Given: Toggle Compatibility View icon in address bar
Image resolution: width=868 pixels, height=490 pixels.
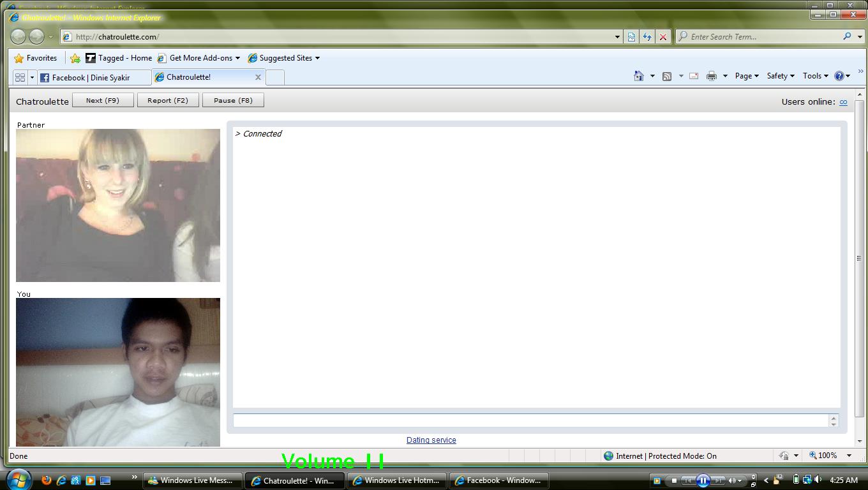Looking at the screenshot, I should [x=631, y=37].
